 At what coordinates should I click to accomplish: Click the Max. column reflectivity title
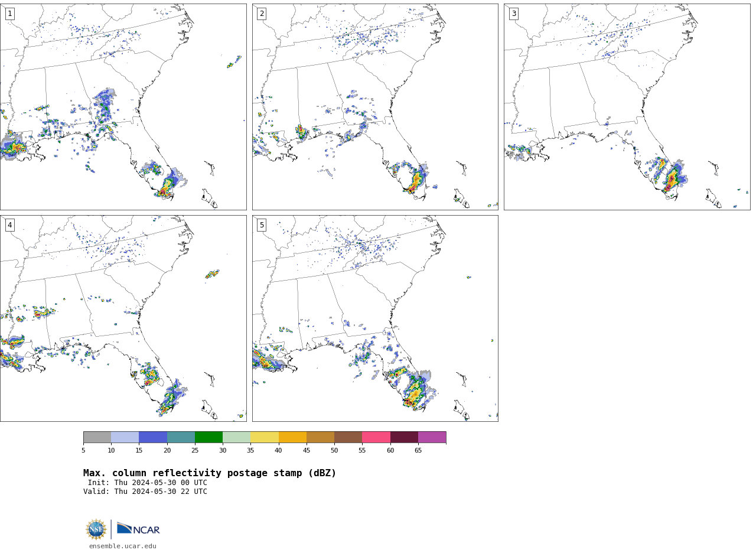pyautogui.click(x=210, y=473)
